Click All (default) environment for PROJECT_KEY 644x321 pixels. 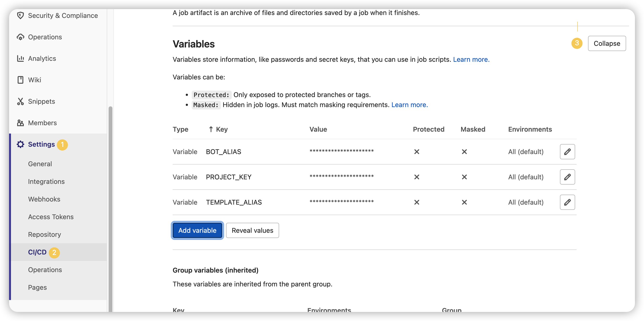click(x=526, y=177)
